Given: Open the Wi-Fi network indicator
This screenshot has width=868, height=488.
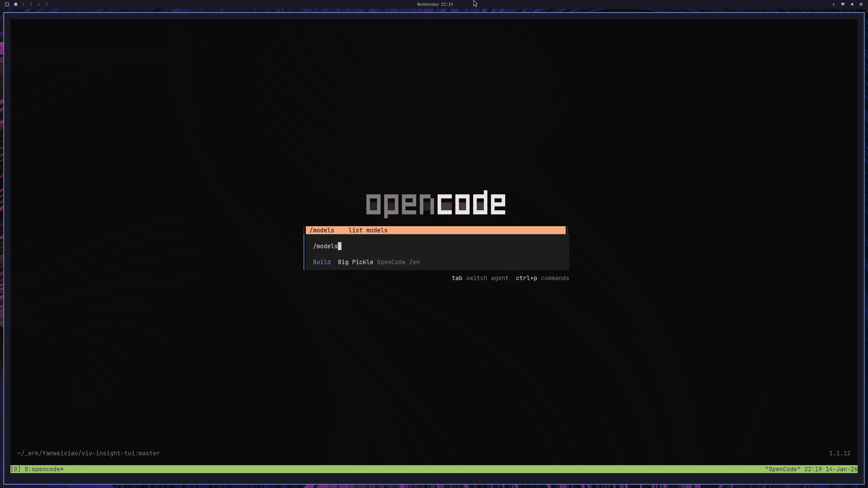Looking at the screenshot, I should click(842, 4).
